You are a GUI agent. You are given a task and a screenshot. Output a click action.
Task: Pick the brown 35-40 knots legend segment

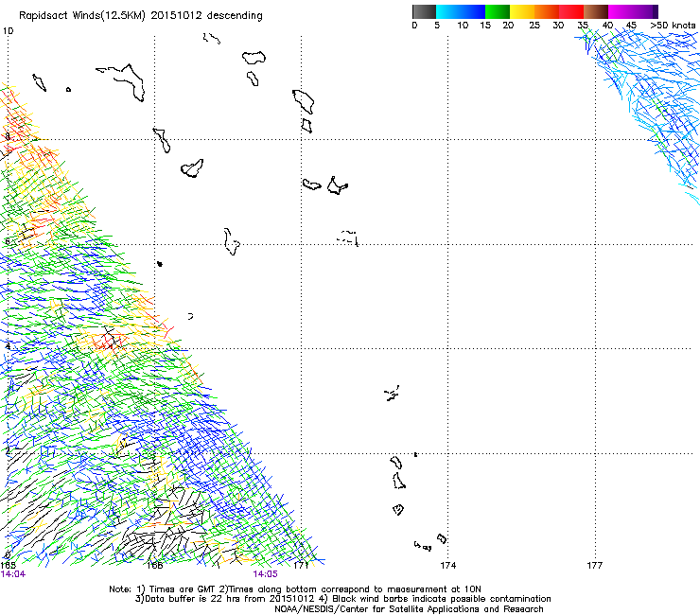(596, 11)
